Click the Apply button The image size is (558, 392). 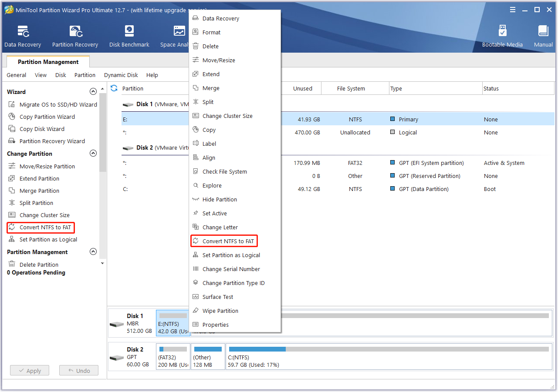coord(30,371)
